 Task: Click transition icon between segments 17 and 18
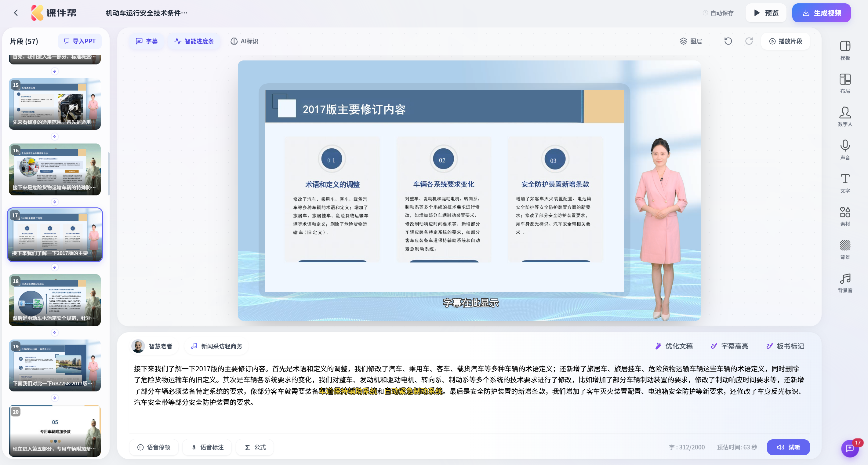pyautogui.click(x=55, y=267)
